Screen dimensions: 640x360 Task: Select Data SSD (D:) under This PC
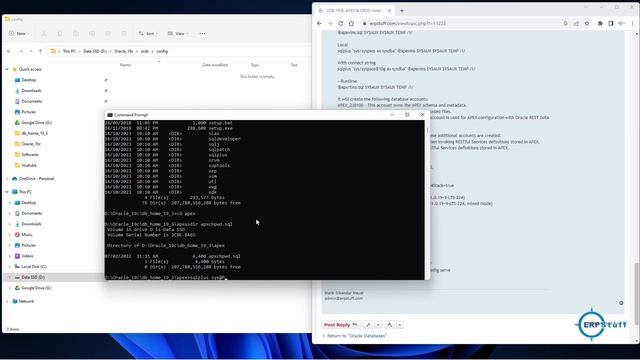point(33,277)
